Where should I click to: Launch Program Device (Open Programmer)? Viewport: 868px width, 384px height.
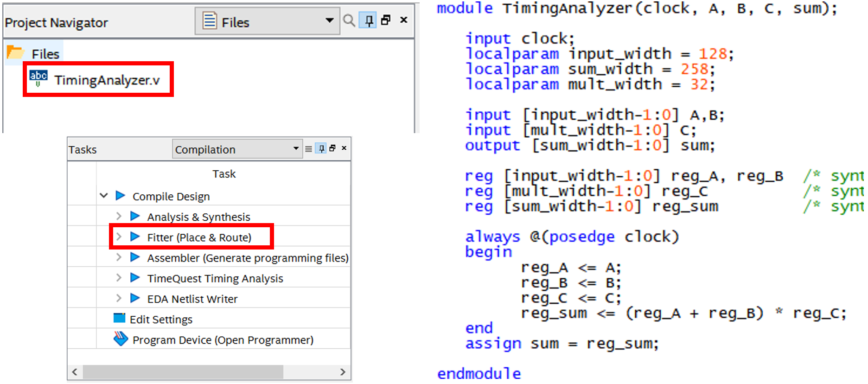[x=223, y=340]
